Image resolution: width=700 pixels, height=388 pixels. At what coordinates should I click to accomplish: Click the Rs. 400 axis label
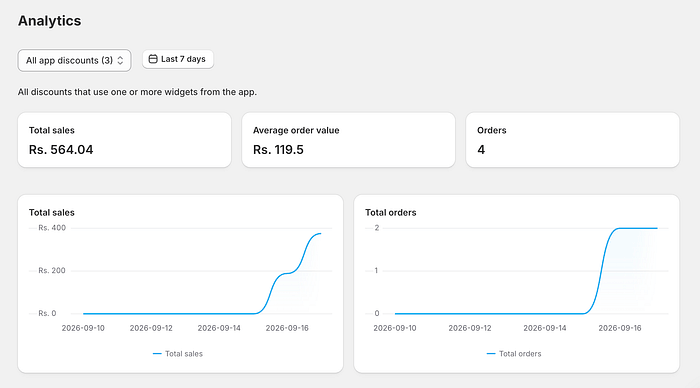coord(52,228)
